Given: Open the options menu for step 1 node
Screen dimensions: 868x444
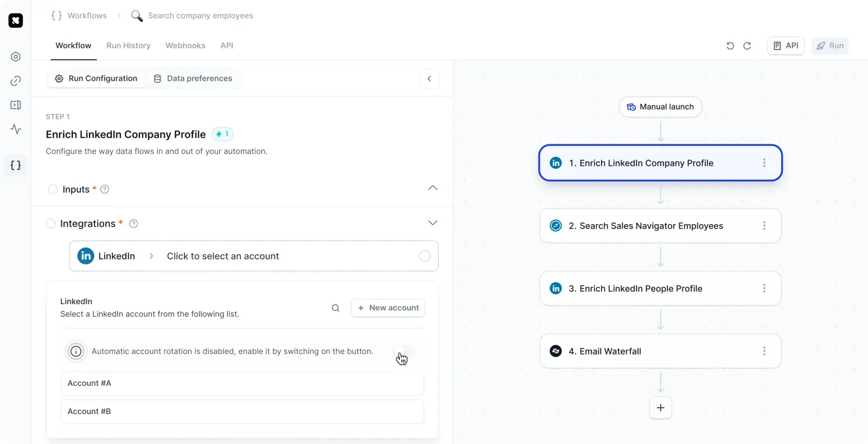Looking at the screenshot, I should point(764,163).
